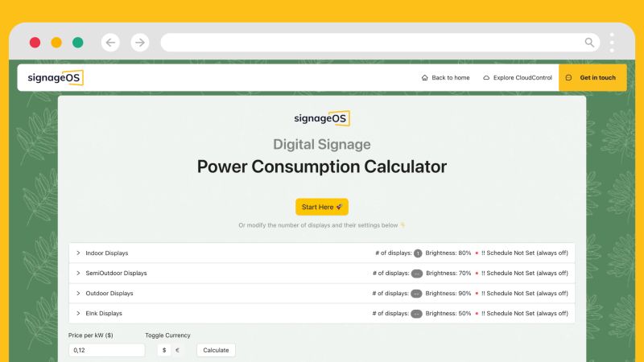Click the browser back arrow
644x362 pixels.
coord(110,43)
